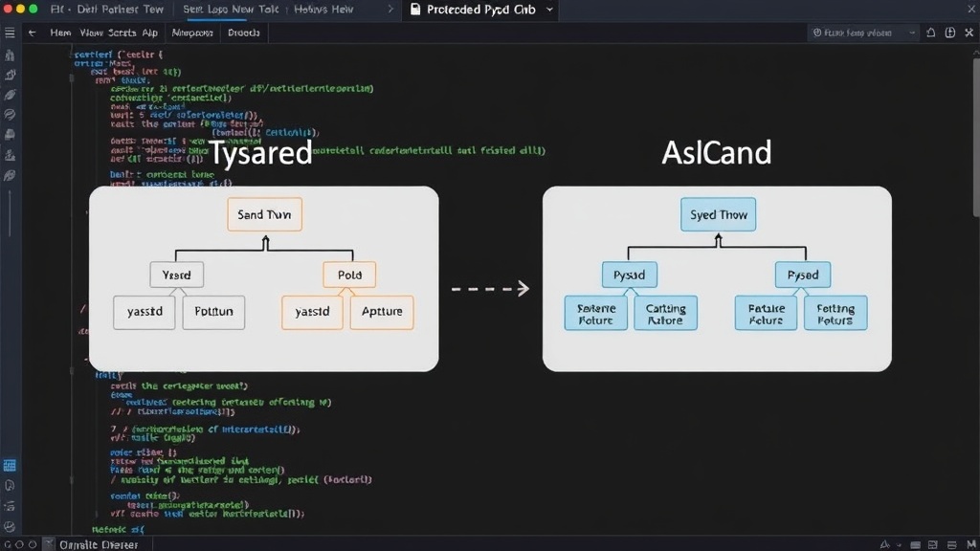The width and height of the screenshot is (980, 551).
Task: Select the feather-like icon in left sidebar
Action: [10, 95]
